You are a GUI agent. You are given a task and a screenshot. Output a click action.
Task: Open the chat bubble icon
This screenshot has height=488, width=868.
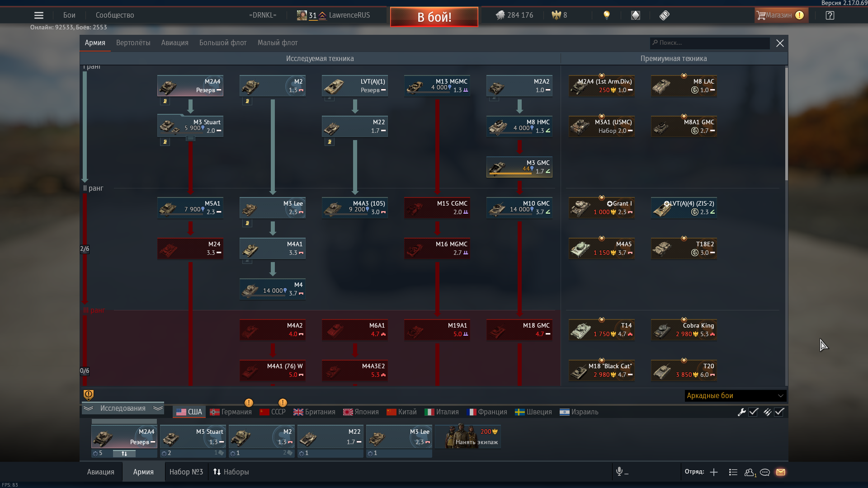coord(765,472)
